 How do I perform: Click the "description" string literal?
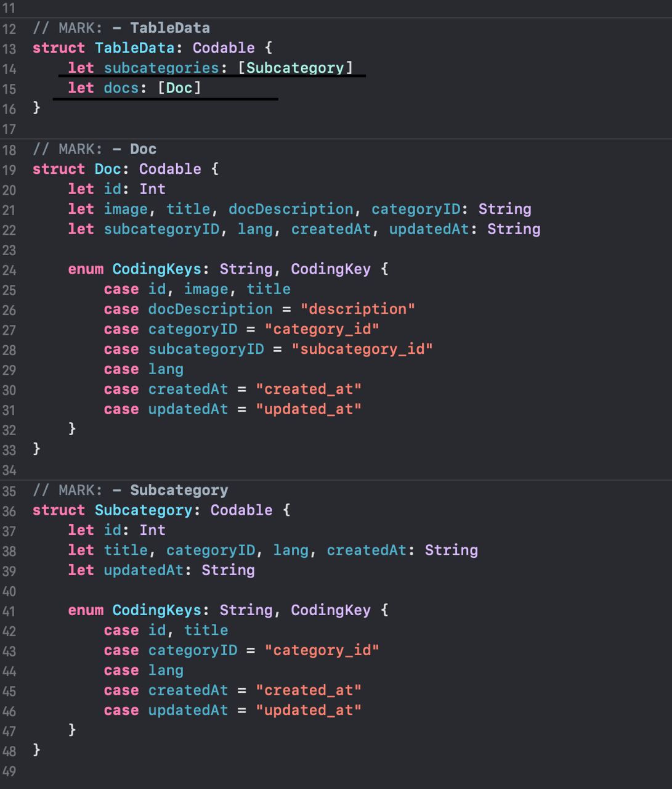pyautogui.click(x=358, y=309)
